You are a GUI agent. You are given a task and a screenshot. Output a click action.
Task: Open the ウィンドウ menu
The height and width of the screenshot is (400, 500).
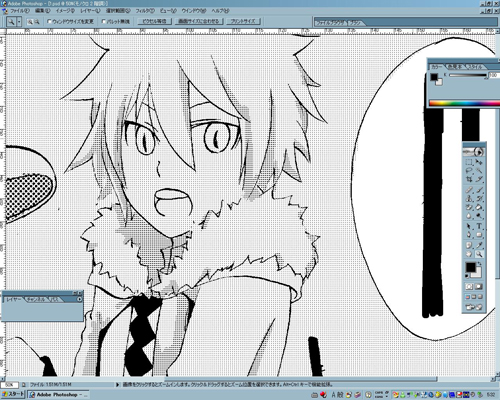pos(194,11)
